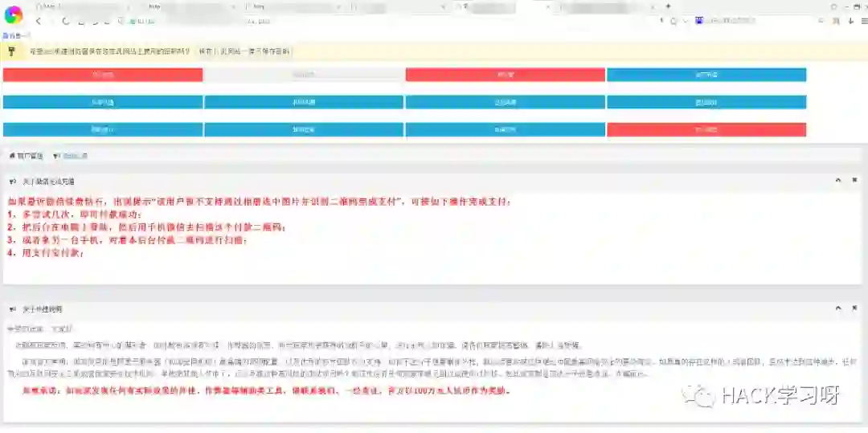Click the home icon breadcrumb 首页管理
Screen dimensions: 868x433
(26, 156)
